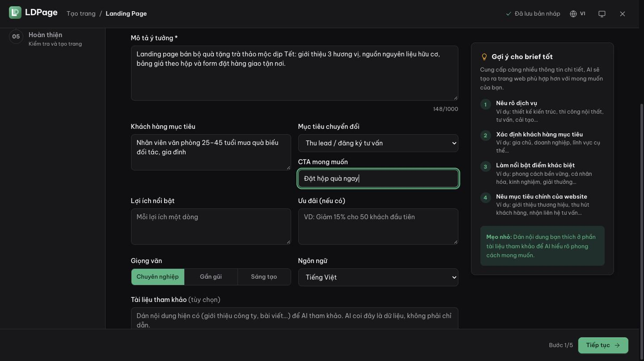Click the step 05 circle indicator
The height and width of the screenshot is (361, 644).
(16, 37)
